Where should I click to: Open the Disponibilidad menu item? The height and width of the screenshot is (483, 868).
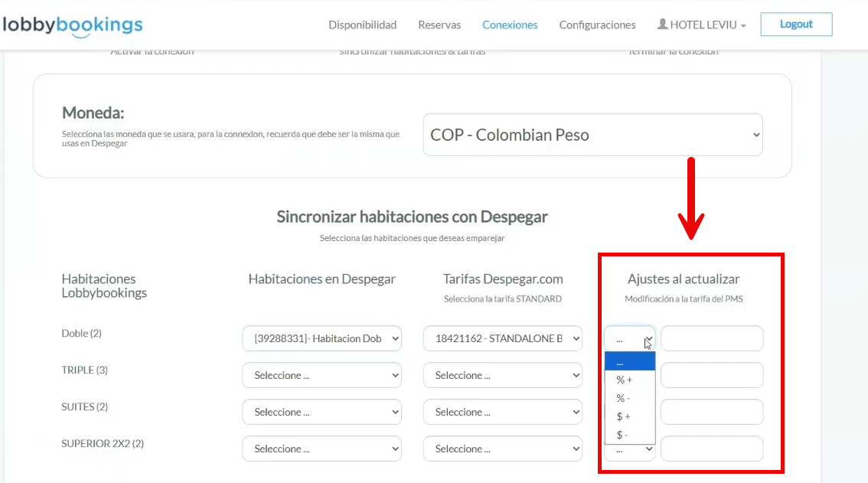(363, 25)
